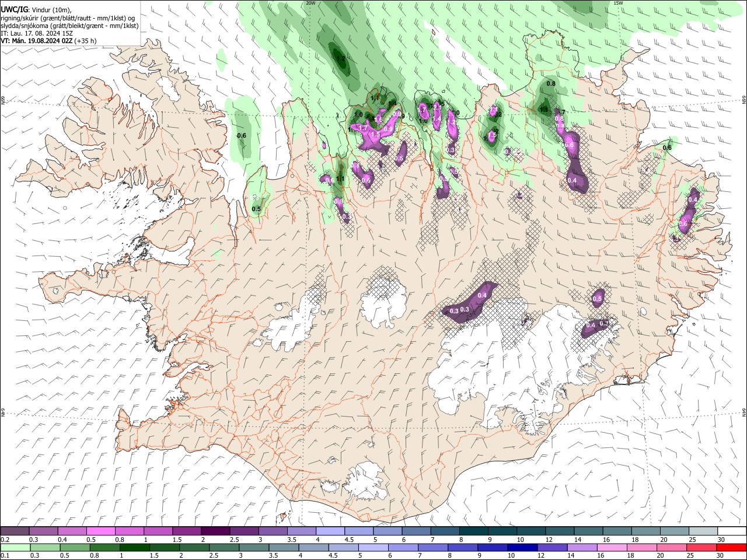747x560 pixels.
Task: Click the "0.2" label in the snow legend
Action: pyautogui.click(x=5, y=540)
